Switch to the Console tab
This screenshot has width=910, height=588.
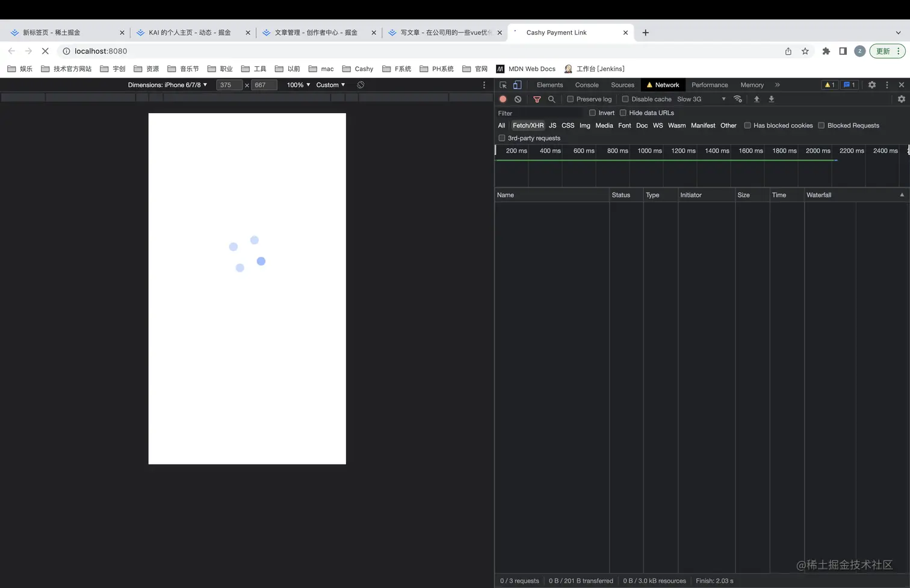click(x=587, y=85)
